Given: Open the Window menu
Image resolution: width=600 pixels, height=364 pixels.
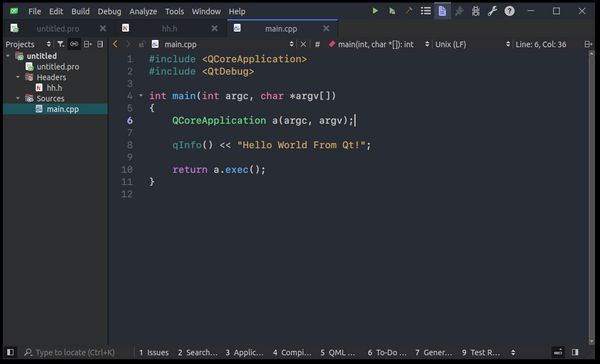Looking at the screenshot, I should pyautogui.click(x=206, y=11).
